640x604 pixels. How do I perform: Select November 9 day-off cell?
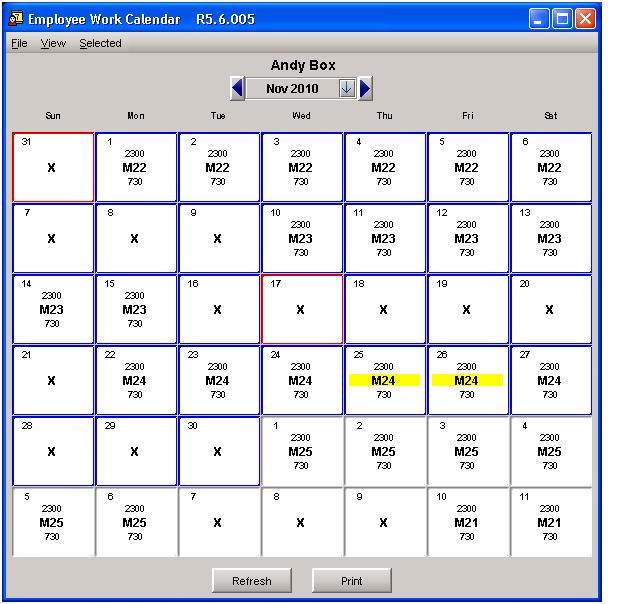pos(219,238)
